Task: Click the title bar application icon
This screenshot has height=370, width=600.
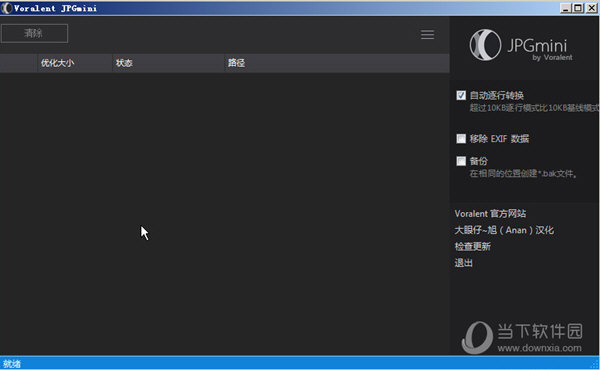Action: pos(6,8)
